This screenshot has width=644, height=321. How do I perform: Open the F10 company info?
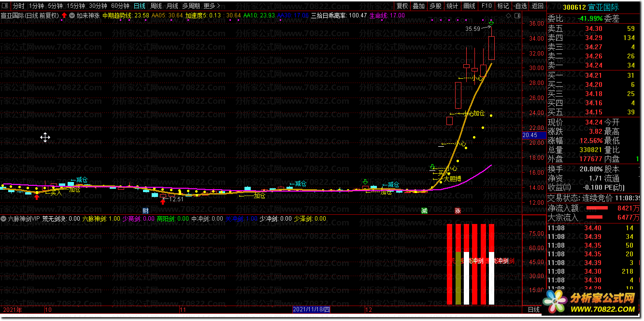tap(487, 6)
